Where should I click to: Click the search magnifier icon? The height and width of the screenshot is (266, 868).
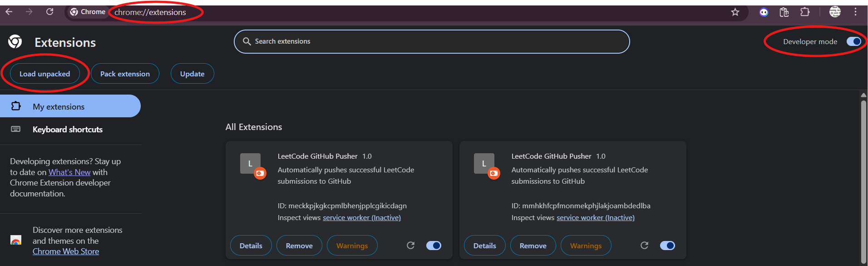pyautogui.click(x=247, y=41)
